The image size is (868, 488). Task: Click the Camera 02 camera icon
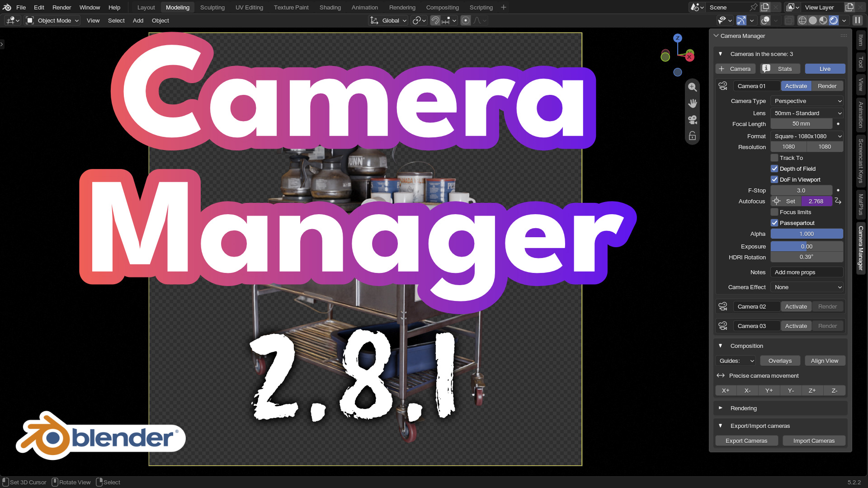click(x=723, y=306)
